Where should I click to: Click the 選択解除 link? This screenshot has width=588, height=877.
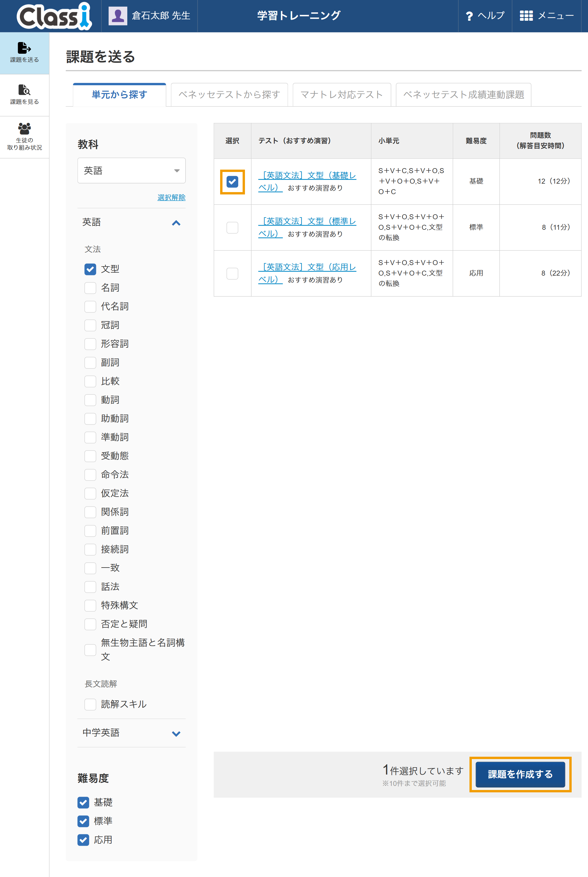[x=171, y=197]
